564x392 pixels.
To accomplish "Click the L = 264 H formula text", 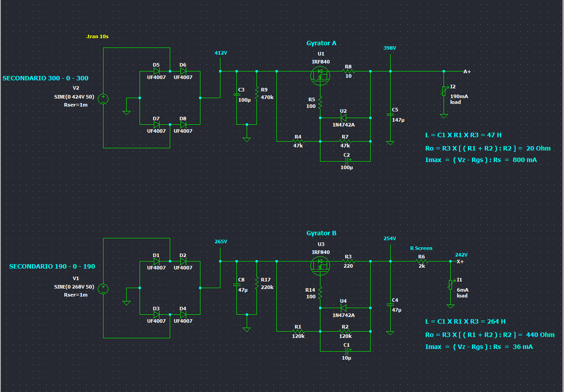I will (x=465, y=321).
